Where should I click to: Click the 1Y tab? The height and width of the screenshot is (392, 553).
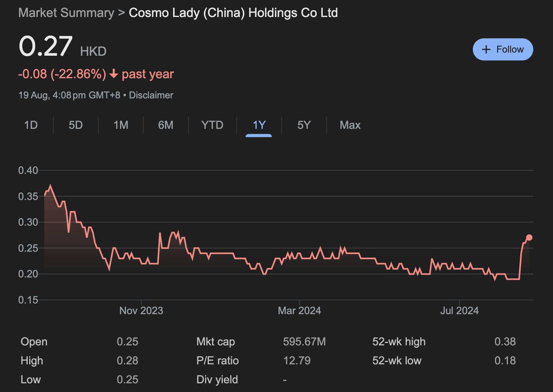click(x=259, y=125)
